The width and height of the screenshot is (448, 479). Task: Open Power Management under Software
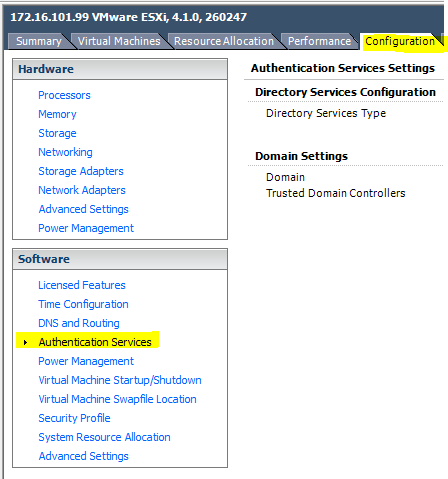tap(86, 361)
